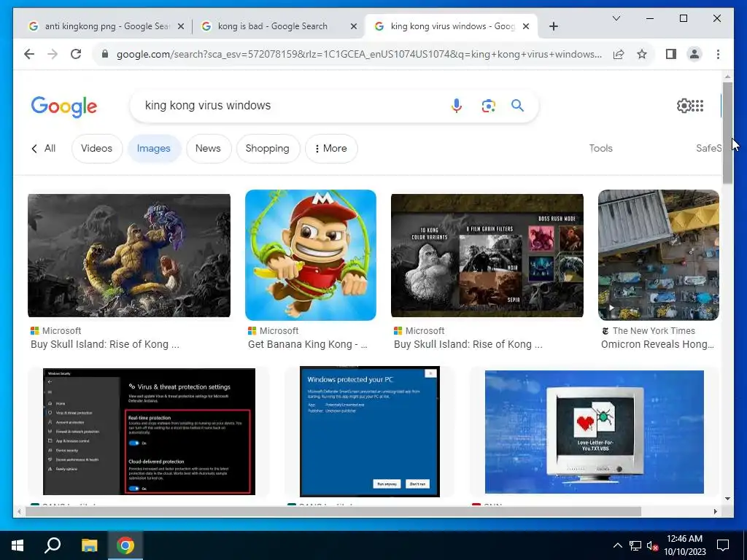Screen dimensions: 747x560
Task: Open Chrome tab search dropdown
Action: 616,18
